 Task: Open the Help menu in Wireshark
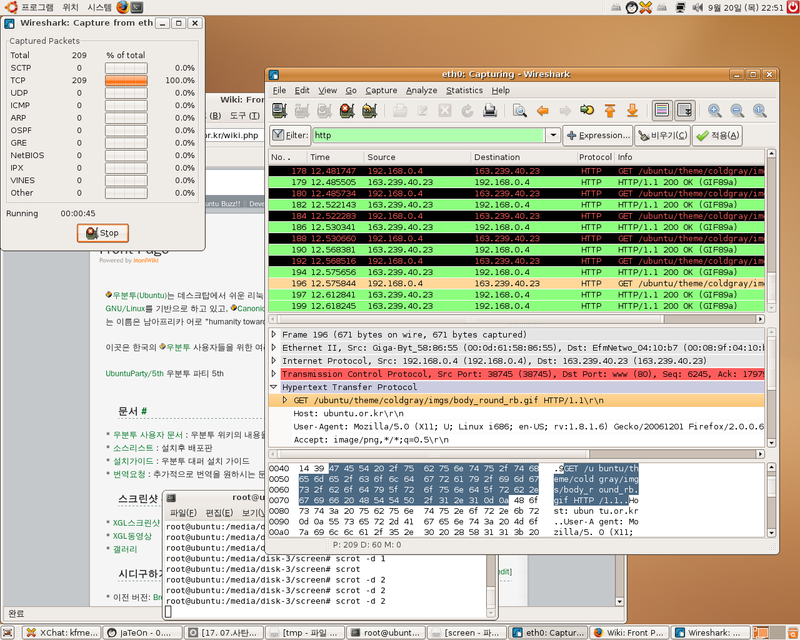(501, 90)
